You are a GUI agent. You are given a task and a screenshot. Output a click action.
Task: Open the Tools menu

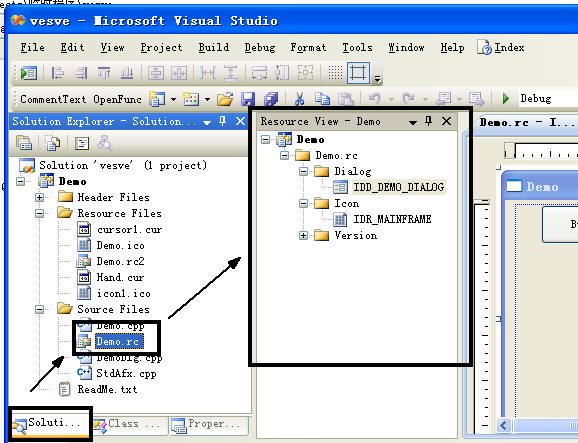click(357, 48)
